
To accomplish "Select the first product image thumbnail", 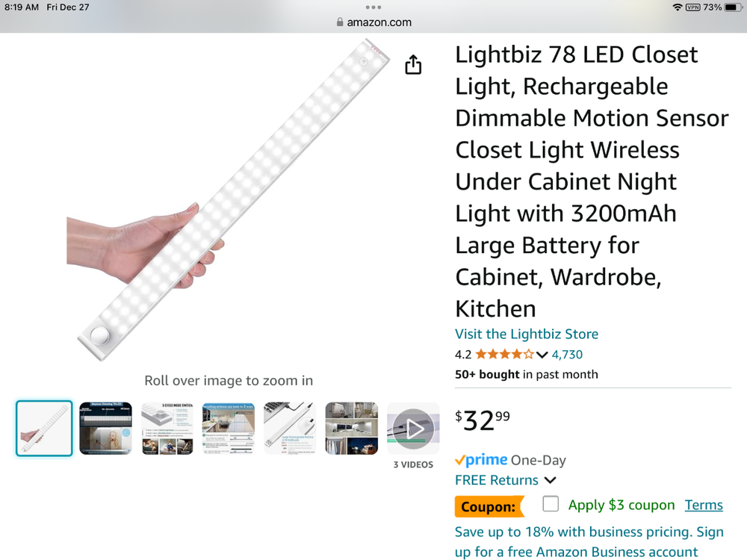I will click(43, 427).
